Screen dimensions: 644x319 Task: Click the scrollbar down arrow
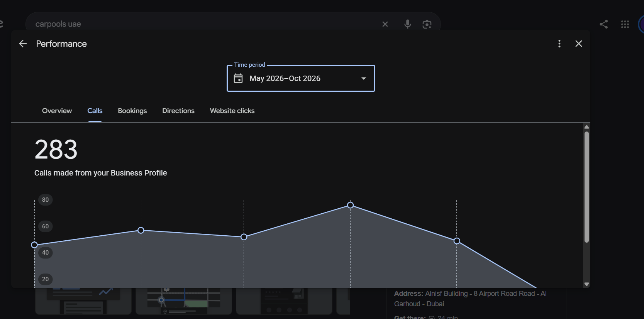click(x=586, y=284)
